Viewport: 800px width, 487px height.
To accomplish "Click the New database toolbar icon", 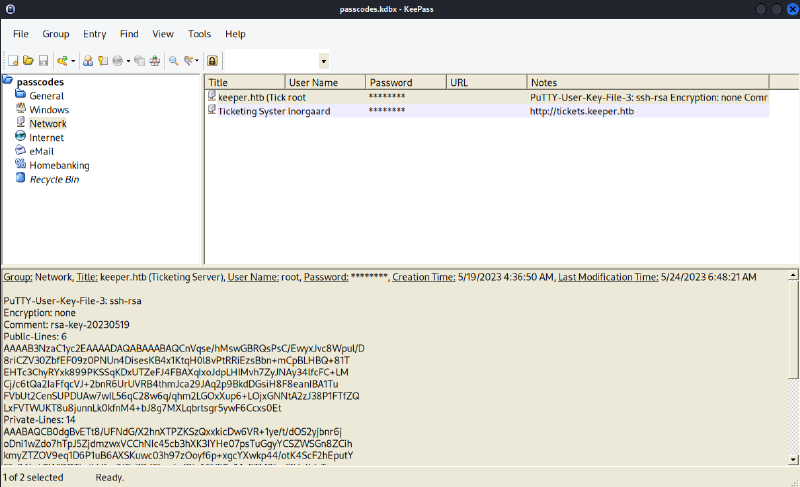I will (x=13, y=61).
